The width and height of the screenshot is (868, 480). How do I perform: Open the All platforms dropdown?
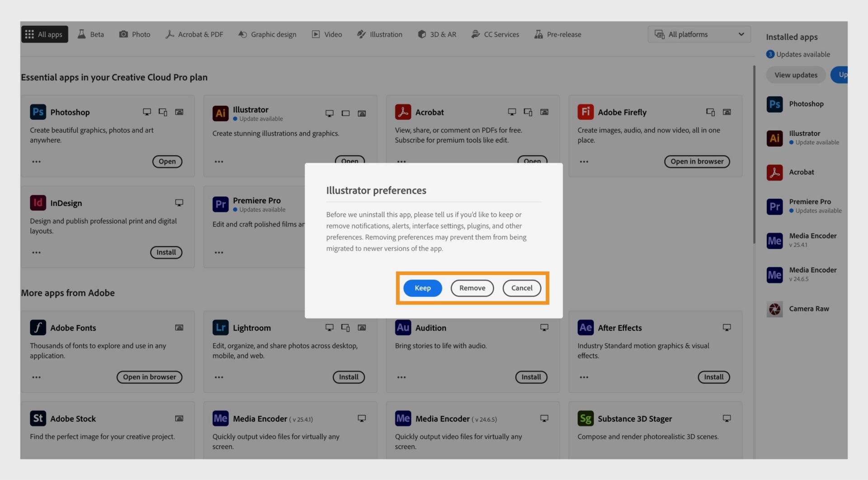(x=698, y=34)
